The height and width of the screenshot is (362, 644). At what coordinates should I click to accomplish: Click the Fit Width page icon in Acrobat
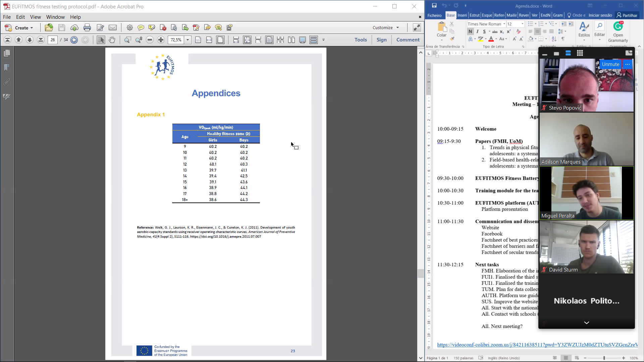click(209, 40)
